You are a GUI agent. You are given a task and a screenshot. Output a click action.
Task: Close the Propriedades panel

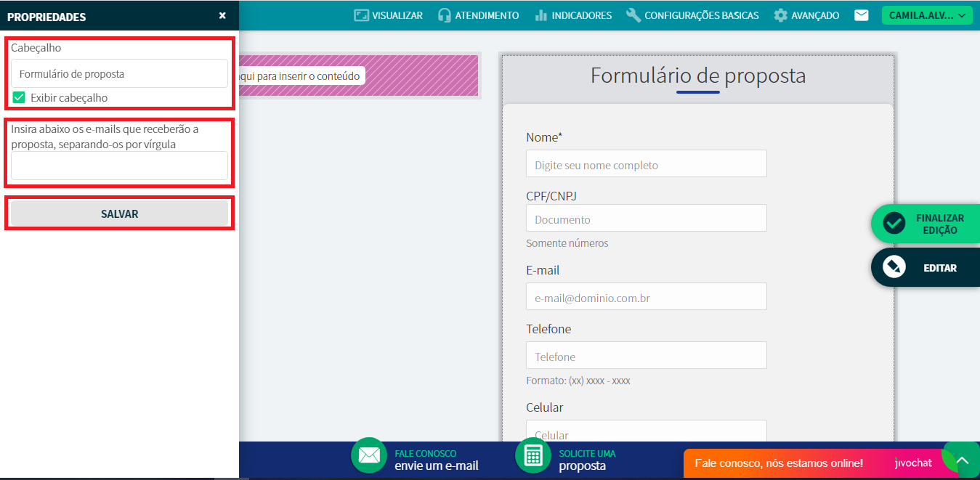point(222,15)
